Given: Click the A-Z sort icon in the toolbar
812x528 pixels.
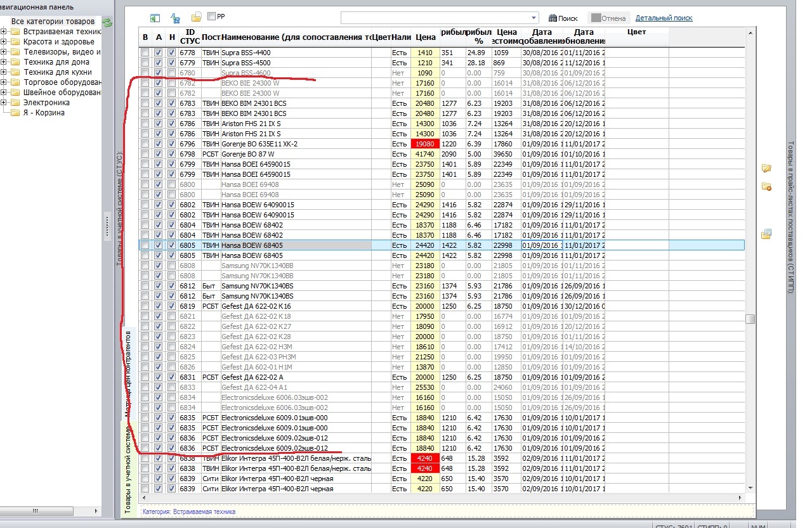Looking at the screenshot, I should tap(176, 18).
